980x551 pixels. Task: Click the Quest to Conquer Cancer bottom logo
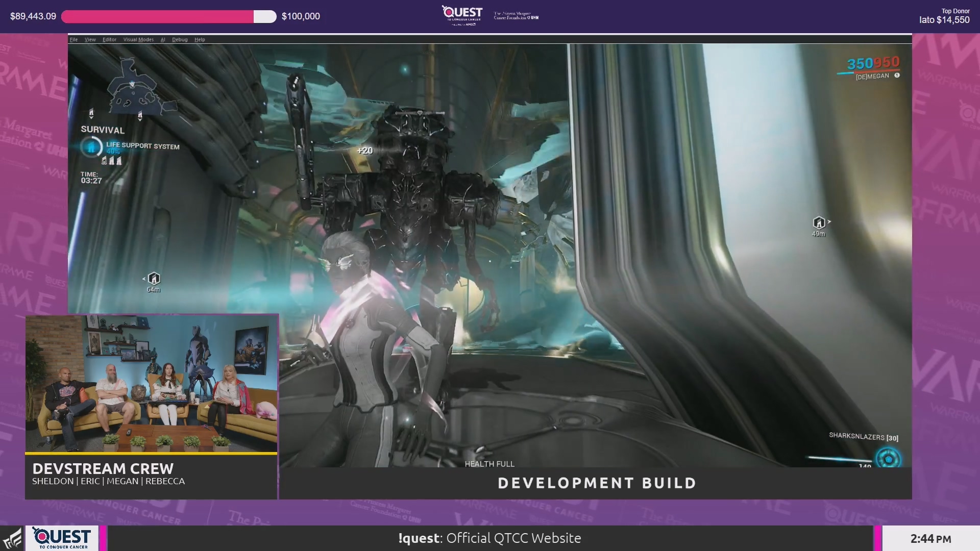(x=62, y=538)
